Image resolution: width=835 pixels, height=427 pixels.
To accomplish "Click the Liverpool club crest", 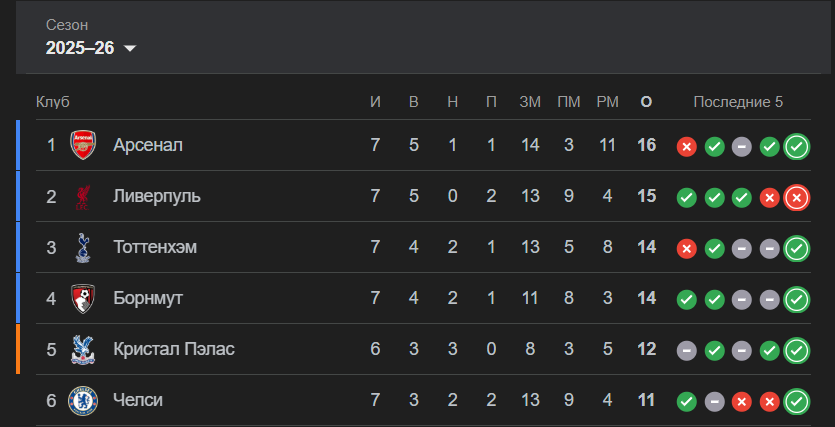I will pyautogui.click(x=83, y=196).
